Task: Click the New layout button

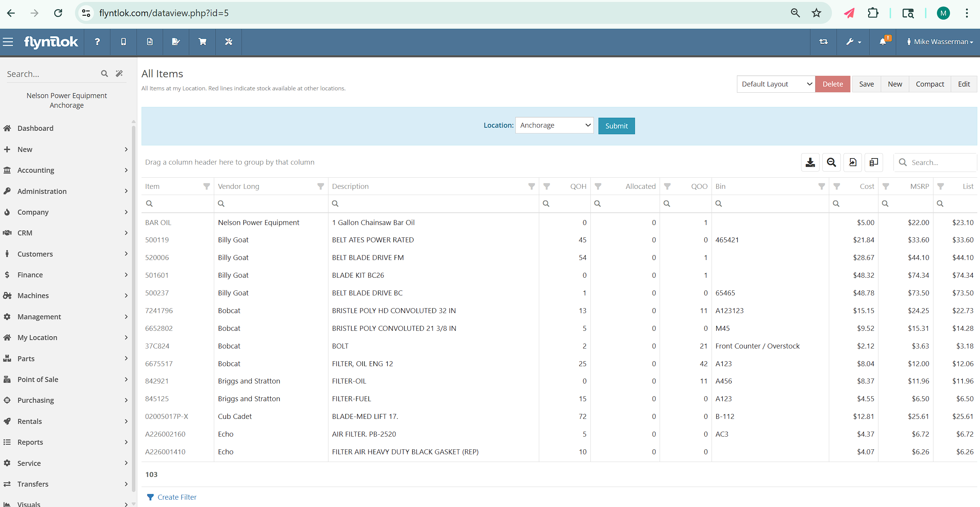Action: (x=895, y=84)
